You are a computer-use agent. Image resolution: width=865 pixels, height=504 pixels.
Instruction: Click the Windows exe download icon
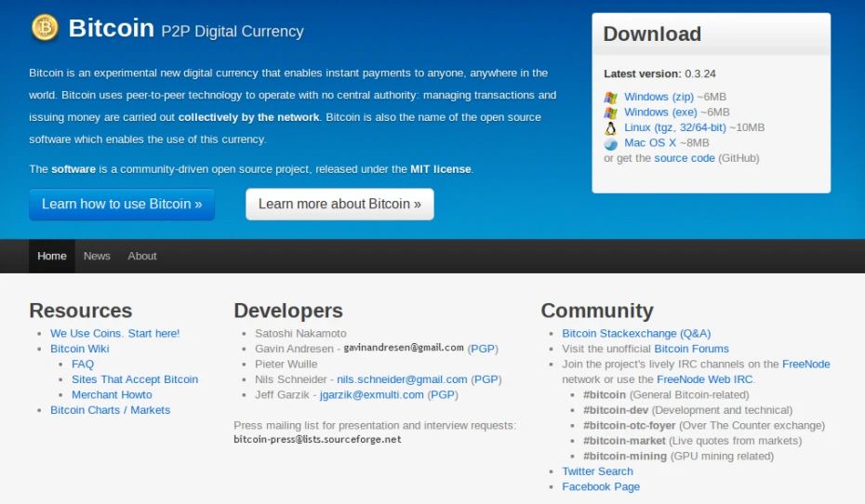tap(610, 113)
